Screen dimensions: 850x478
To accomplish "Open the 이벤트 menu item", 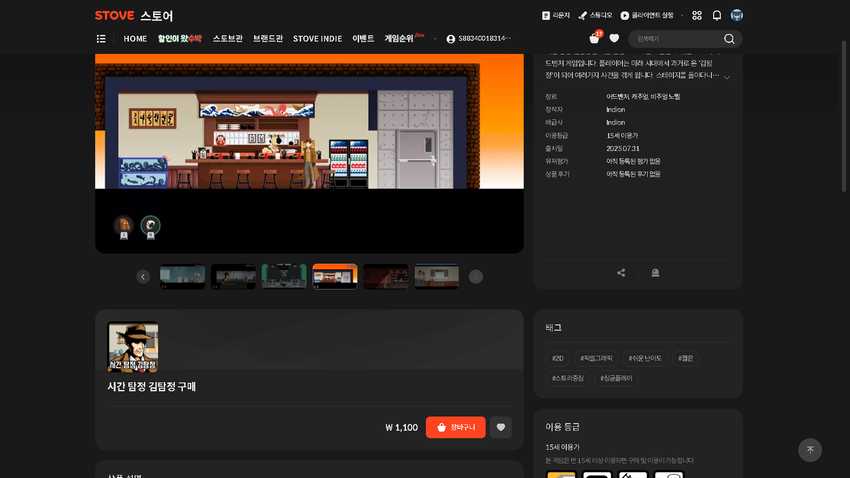I will point(363,38).
